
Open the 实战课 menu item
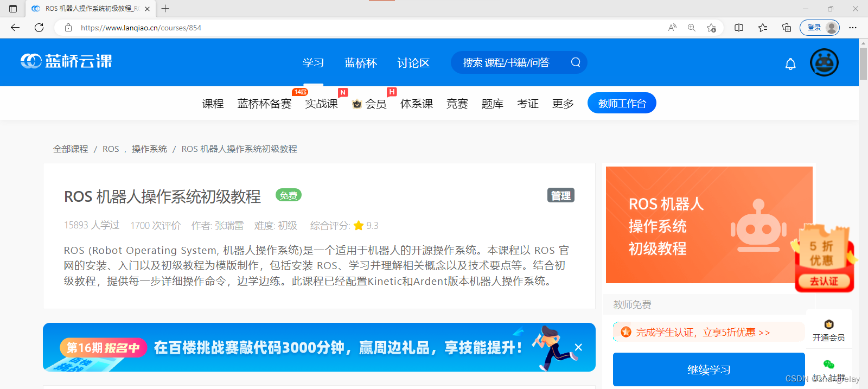tap(321, 104)
